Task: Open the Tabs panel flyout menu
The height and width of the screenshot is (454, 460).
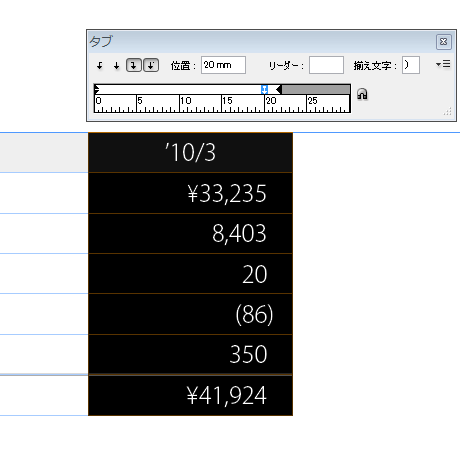Action: (x=443, y=64)
